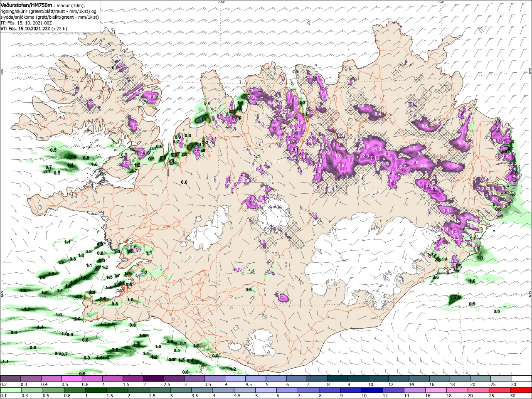The height and width of the screenshot is (399, 532).
Task: Pick the gray-green 3 swatch in rain legend
Action: (181, 390)
